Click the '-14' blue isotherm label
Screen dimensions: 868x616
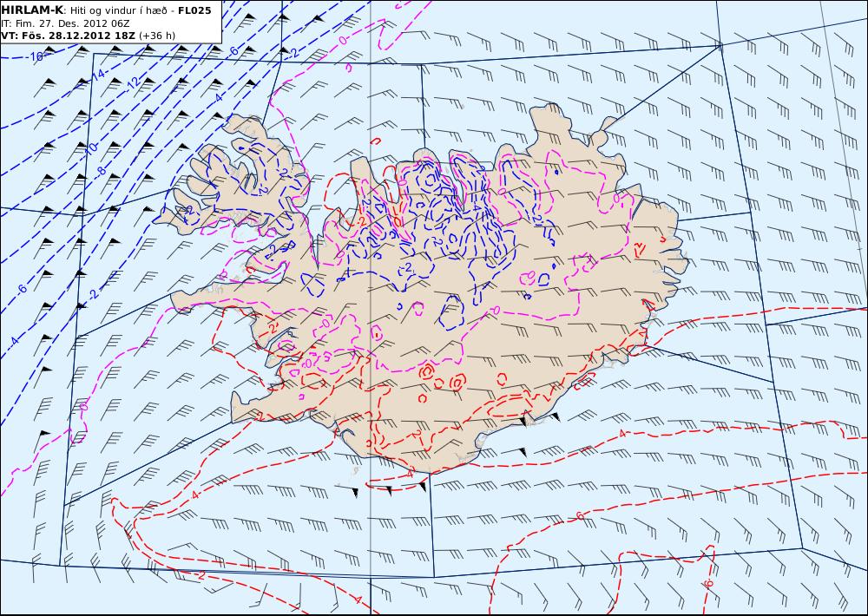point(97,75)
